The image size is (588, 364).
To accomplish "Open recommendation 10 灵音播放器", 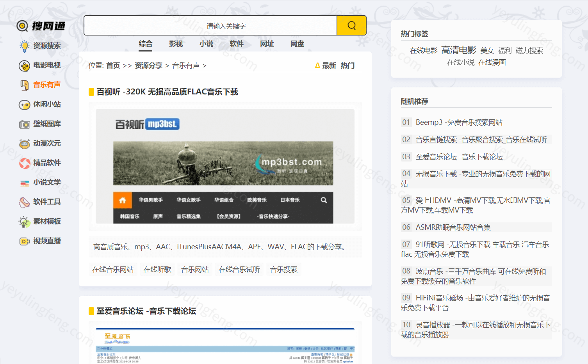I will [x=476, y=329].
